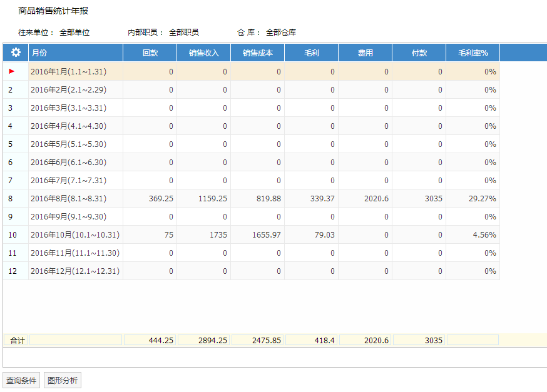The image size is (547, 392).
Task: Click the total 回款 value 444.25
Action: tap(161, 341)
